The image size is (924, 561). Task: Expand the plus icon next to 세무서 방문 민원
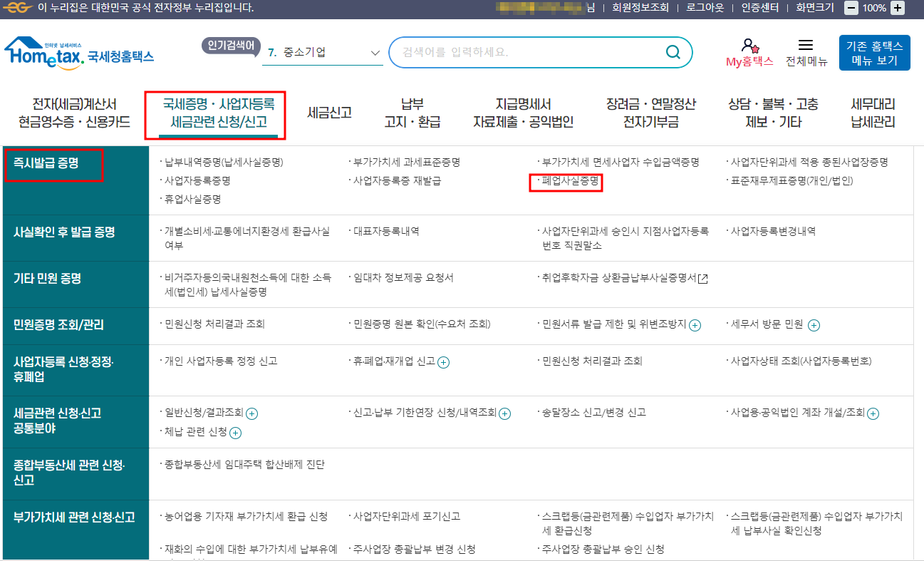[x=813, y=325]
